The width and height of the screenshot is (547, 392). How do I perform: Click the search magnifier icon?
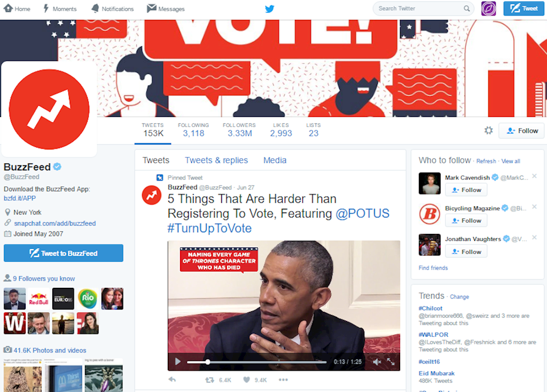(x=466, y=9)
